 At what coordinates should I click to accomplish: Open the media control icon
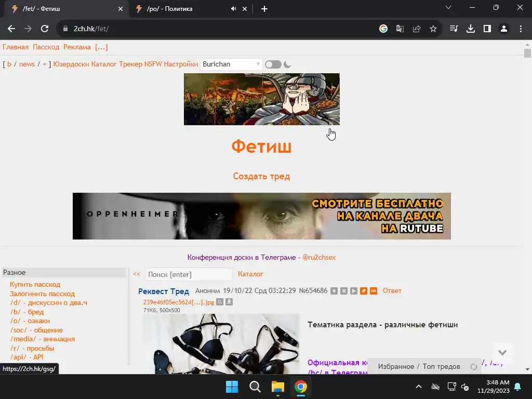454,29
